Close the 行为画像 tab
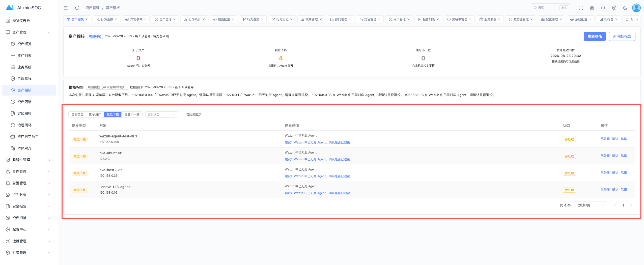The image size is (644, 265). pos(116,19)
